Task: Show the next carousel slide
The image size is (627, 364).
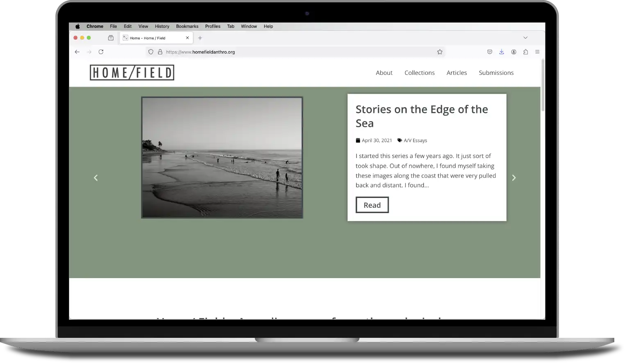Action: coord(514,178)
